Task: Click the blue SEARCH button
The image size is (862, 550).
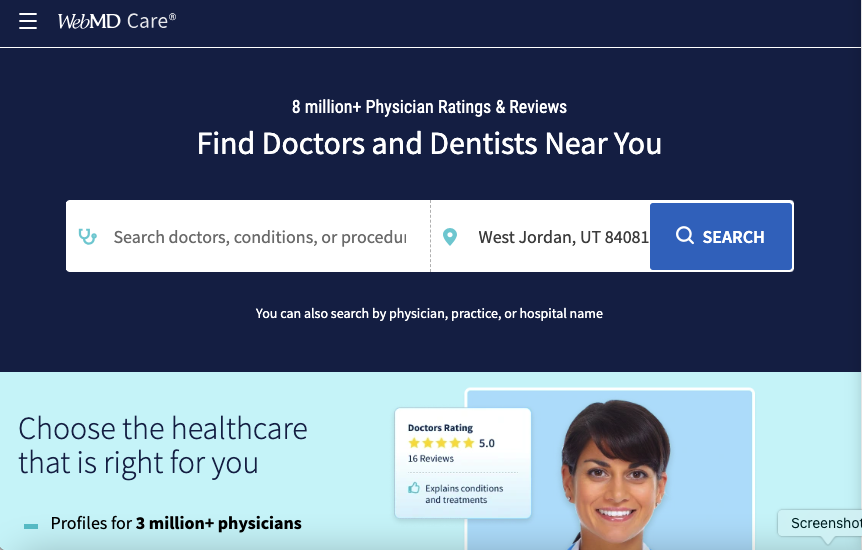Action: [721, 236]
